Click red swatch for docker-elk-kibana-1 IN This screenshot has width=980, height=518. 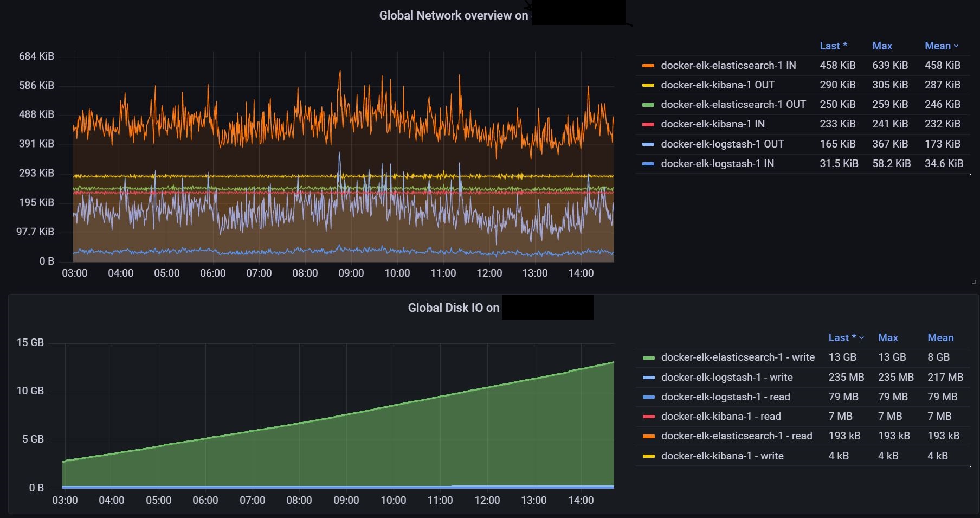click(648, 124)
